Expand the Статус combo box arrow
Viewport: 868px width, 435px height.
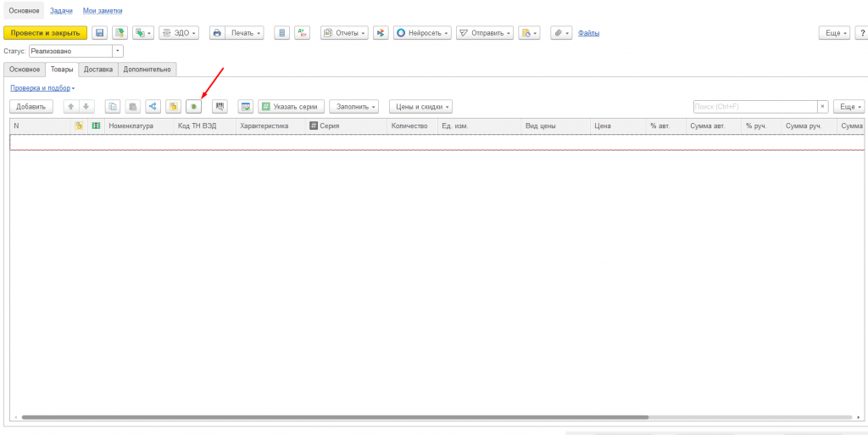[118, 51]
